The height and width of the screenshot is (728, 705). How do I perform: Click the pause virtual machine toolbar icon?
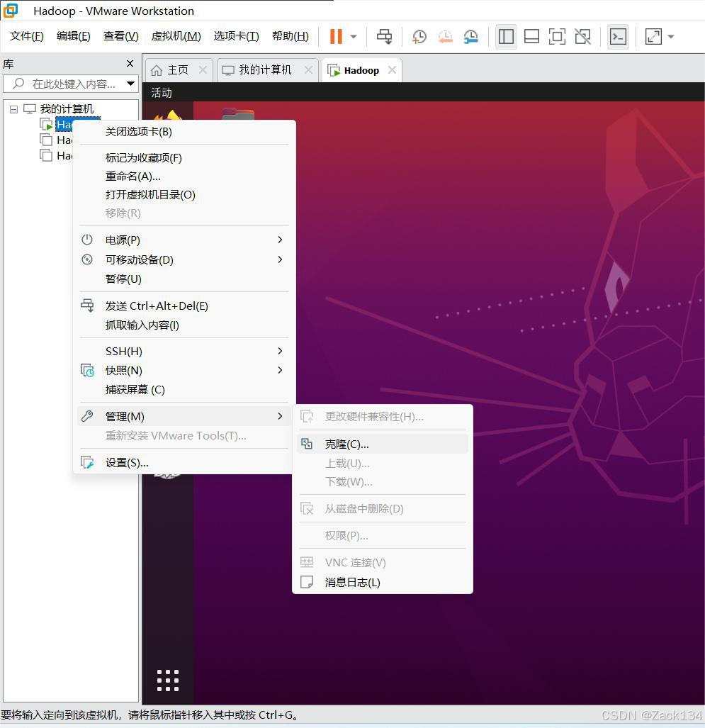pos(336,36)
